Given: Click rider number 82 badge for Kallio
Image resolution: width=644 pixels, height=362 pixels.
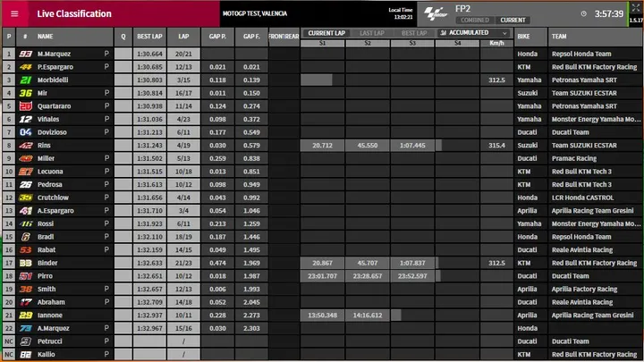Looking at the screenshot, I should point(25,355).
